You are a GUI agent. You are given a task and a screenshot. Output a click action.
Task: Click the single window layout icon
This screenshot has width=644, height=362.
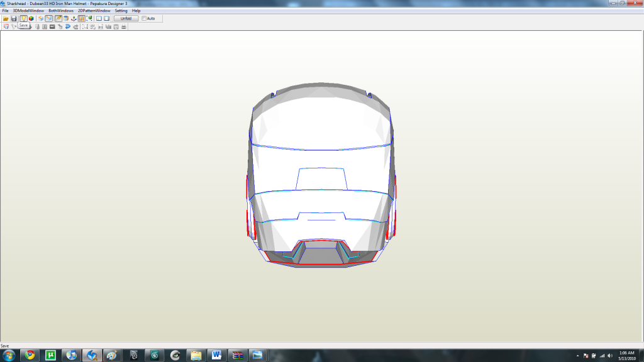[x=107, y=18]
